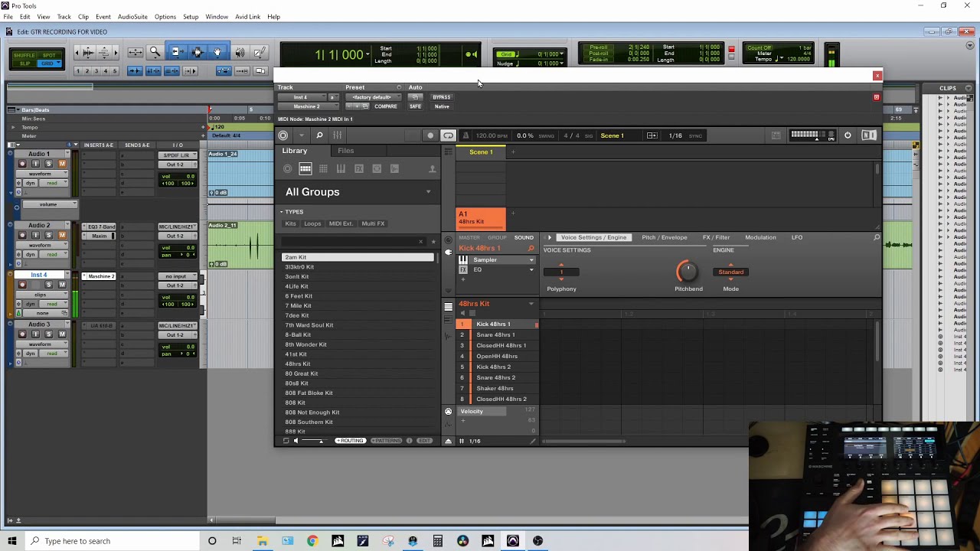Open the plug-in list plug icon
The width and height of the screenshot is (980, 551).
[448, 251]
